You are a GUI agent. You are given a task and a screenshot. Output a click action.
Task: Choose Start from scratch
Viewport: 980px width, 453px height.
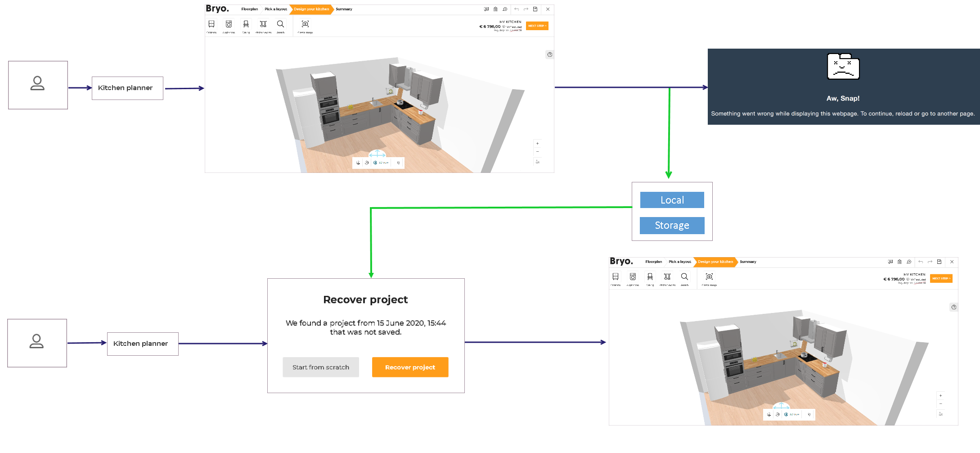click(321, 367)
